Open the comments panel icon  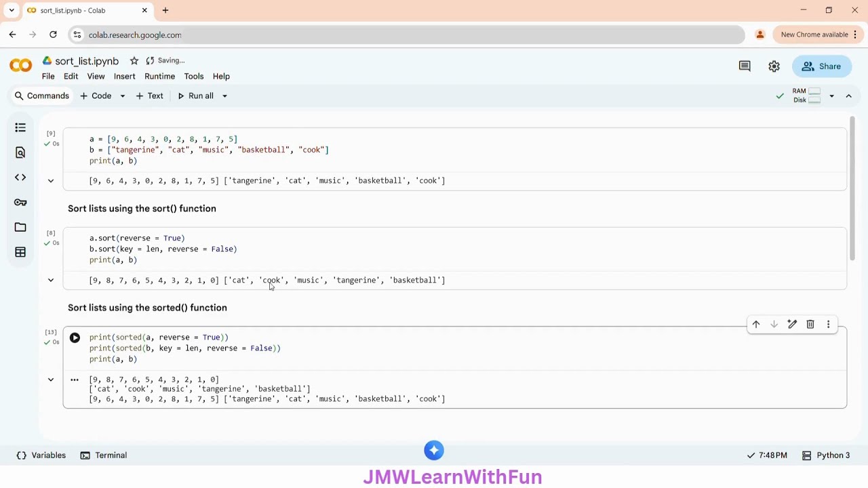745,66
